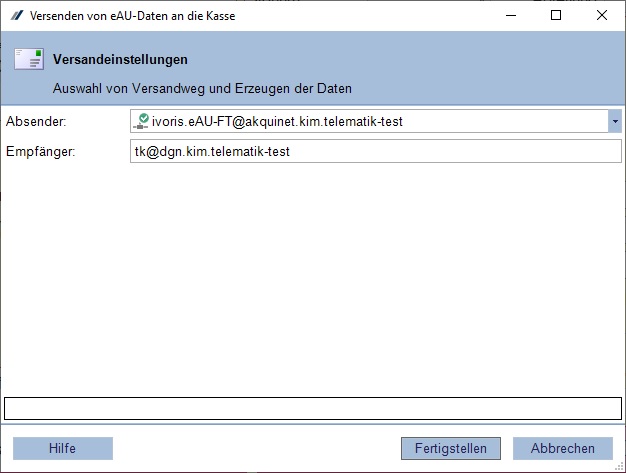The width and height of the screenshot is (626, 473).
Task: Click the empty progress bar at the bottom
Action: click(313, 408)
